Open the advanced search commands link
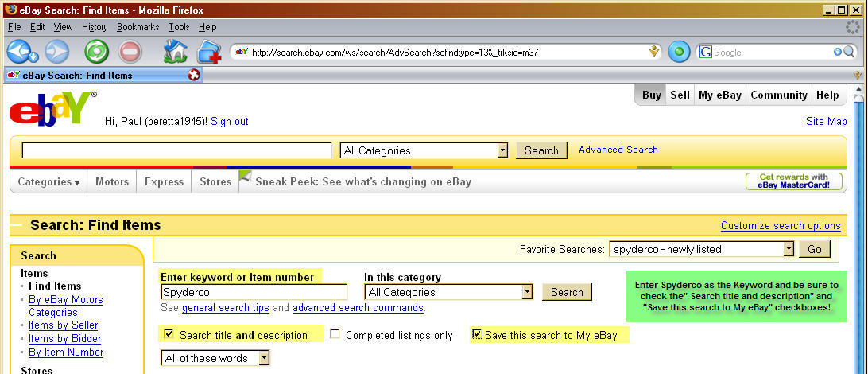This screenshot has width=868, height=374. point(358,307)
